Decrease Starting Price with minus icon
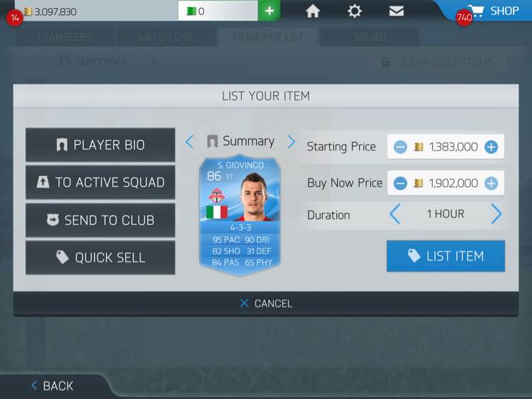Screen dimensions: 532x399 [x=400, y=147]
